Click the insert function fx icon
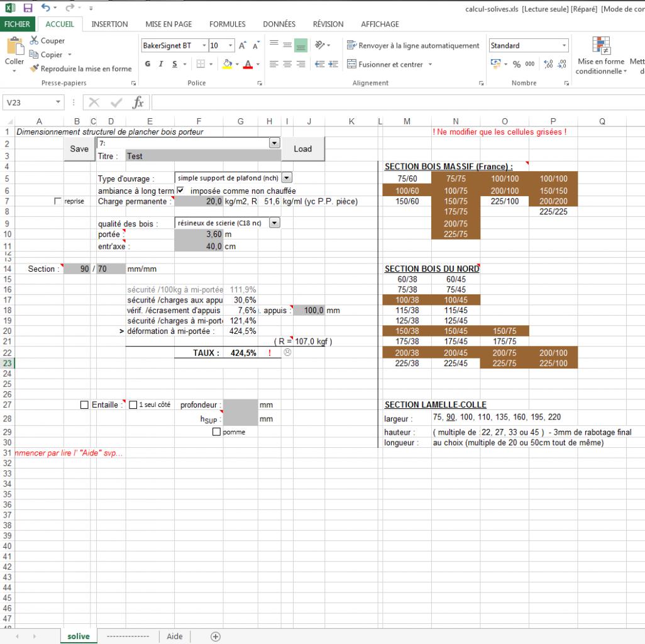645x644 pixels. 138,103
